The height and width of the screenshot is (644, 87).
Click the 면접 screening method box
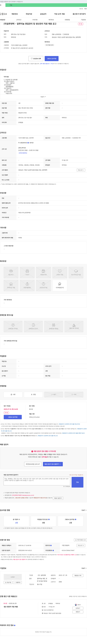(x=33, y=394)
